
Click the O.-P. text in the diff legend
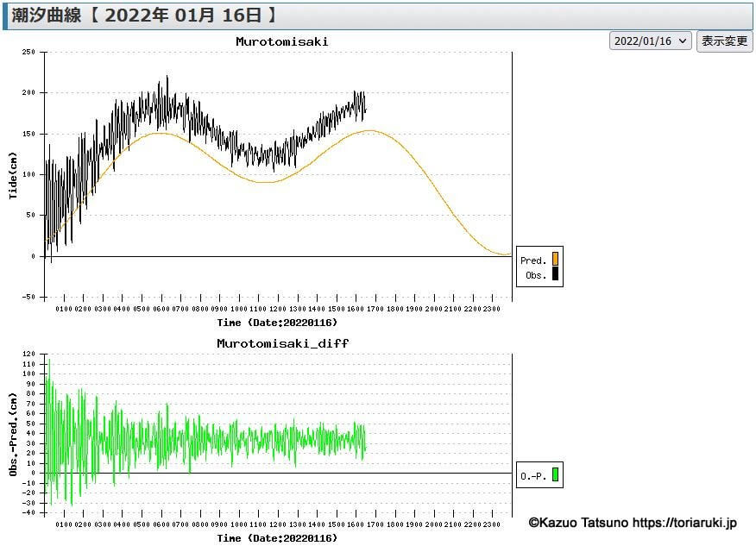532,475
